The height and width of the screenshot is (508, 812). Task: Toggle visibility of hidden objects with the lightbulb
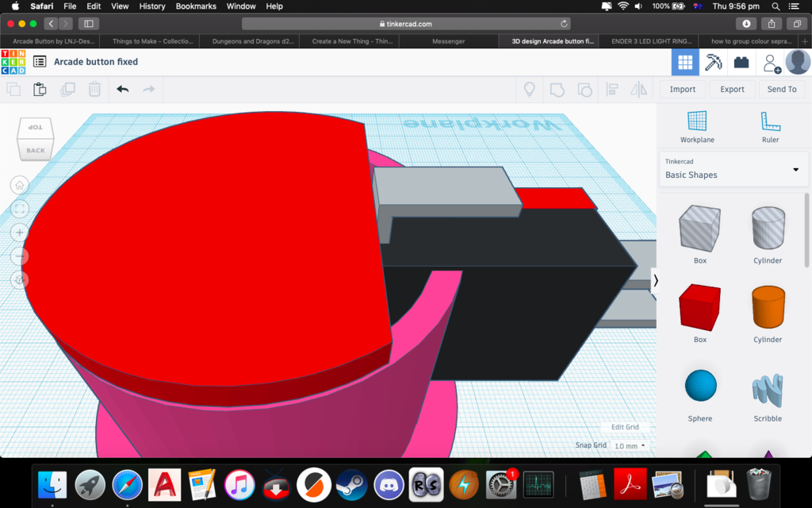point(530,90)
